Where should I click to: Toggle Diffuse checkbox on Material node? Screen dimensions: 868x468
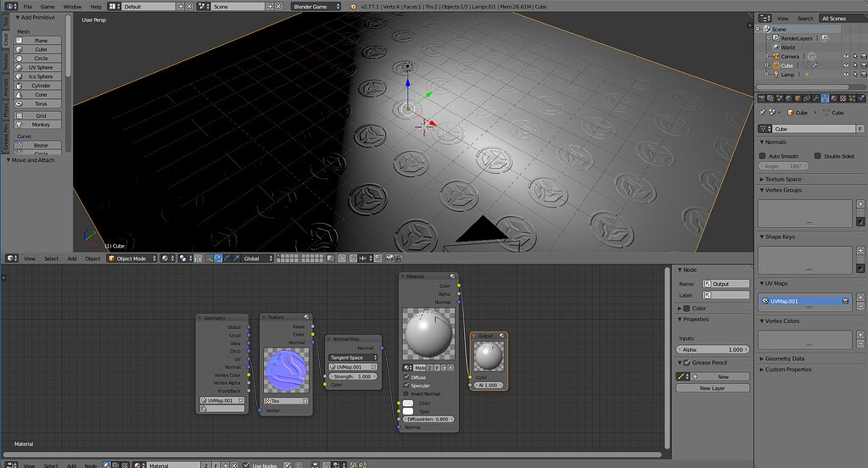point(406,377)
